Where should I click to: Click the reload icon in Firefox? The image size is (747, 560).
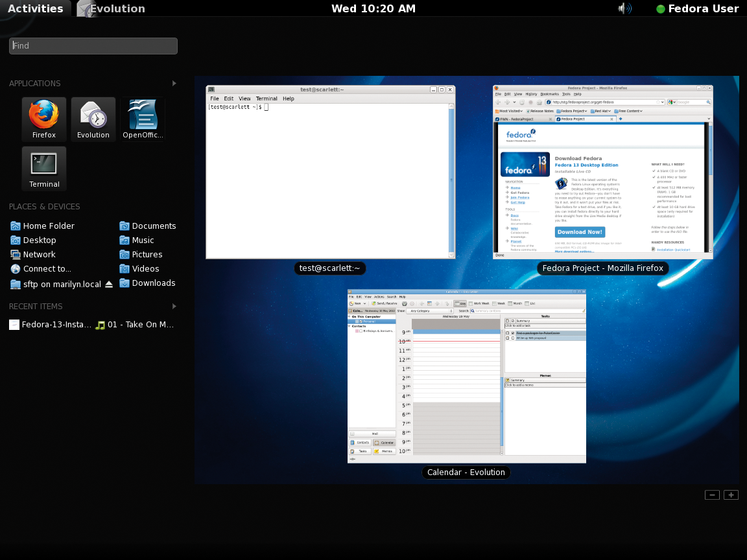[x=521, y=102]
